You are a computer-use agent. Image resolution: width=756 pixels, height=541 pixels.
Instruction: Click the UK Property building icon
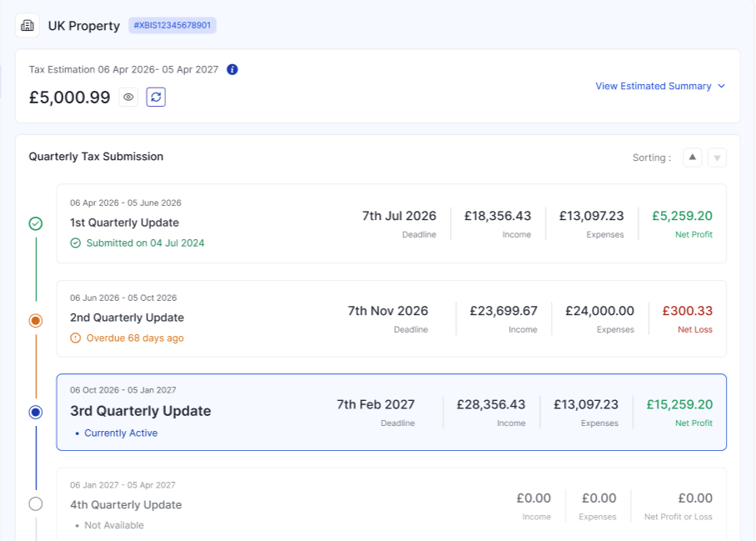coord(28,26)
